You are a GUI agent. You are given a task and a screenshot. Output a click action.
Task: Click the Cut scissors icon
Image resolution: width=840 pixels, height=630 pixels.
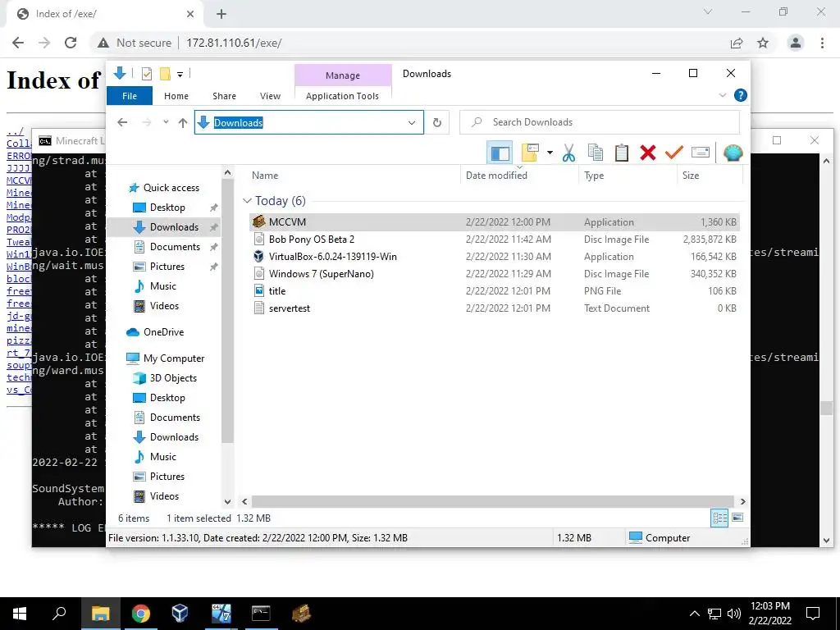pos(568,153)
